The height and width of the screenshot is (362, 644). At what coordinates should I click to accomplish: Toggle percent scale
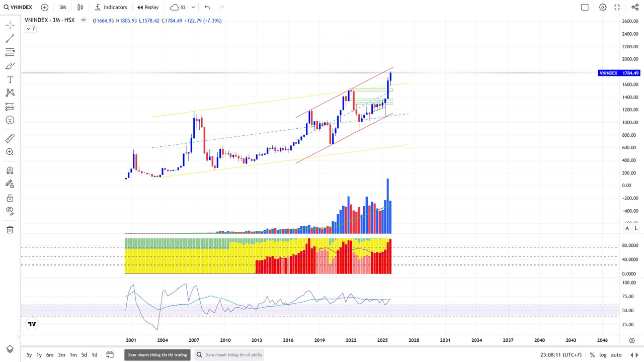592,355
